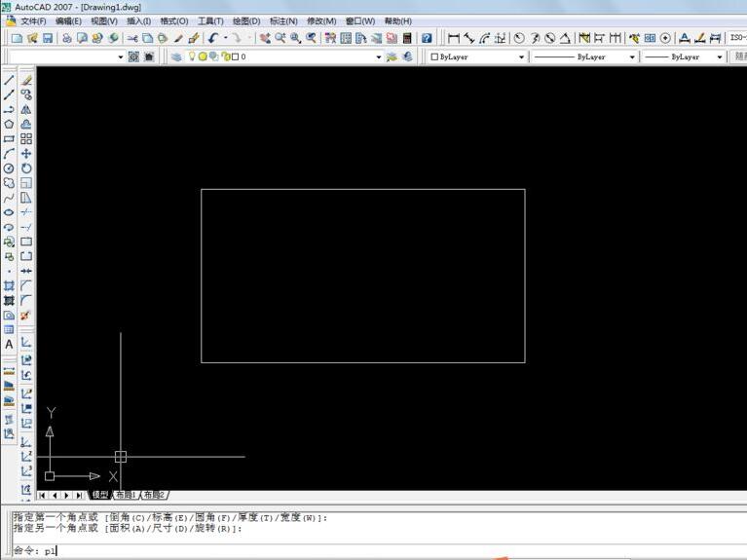Open the 编辑(E) menu
Viewport: 747px width, 560px height.
(68, 21)
